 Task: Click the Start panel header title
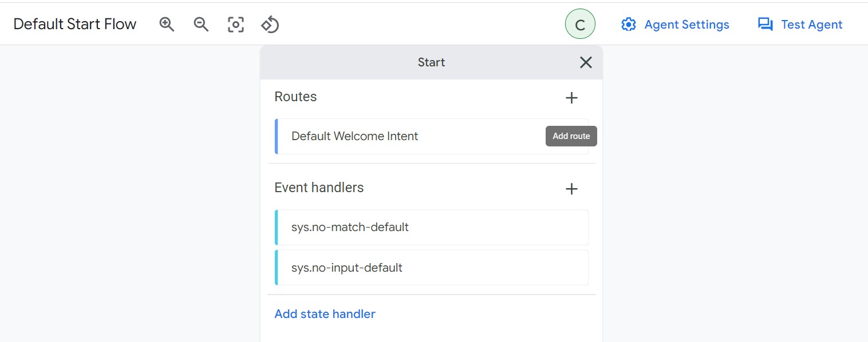pyautogui.click(x=431, y=62)
